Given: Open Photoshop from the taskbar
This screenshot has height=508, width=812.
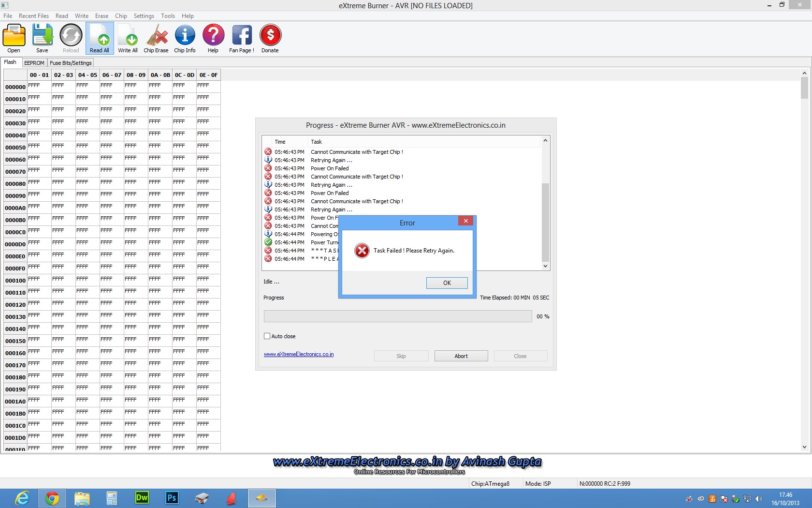Looking at the screenshot, I should point(172,498).
